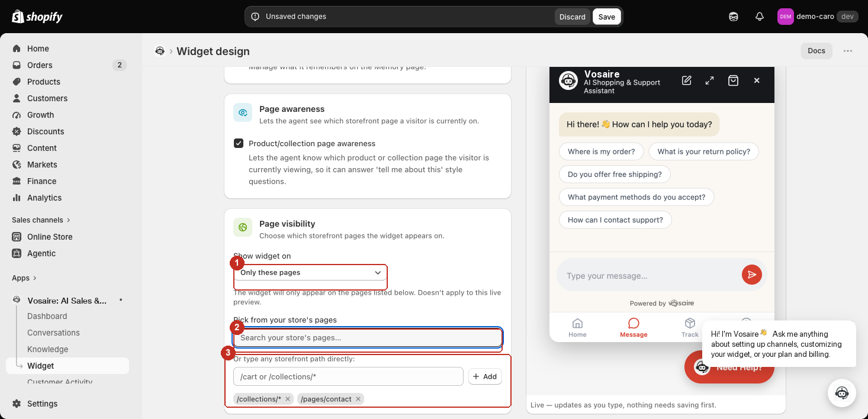Viewport: 868px width, 419px height.
Task: Click the red send message button
Action: coord(751,275)
